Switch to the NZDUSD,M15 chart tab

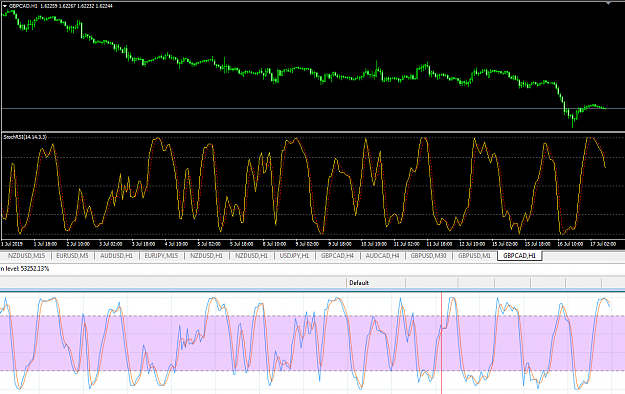(x=26, y=256)
